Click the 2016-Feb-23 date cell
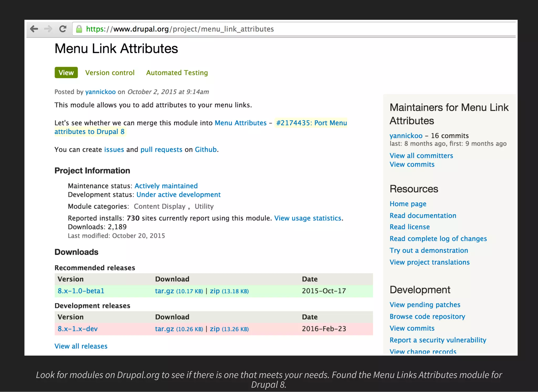Screen dimensions: 538x392 pyautogui.click(x=324, y=329)
